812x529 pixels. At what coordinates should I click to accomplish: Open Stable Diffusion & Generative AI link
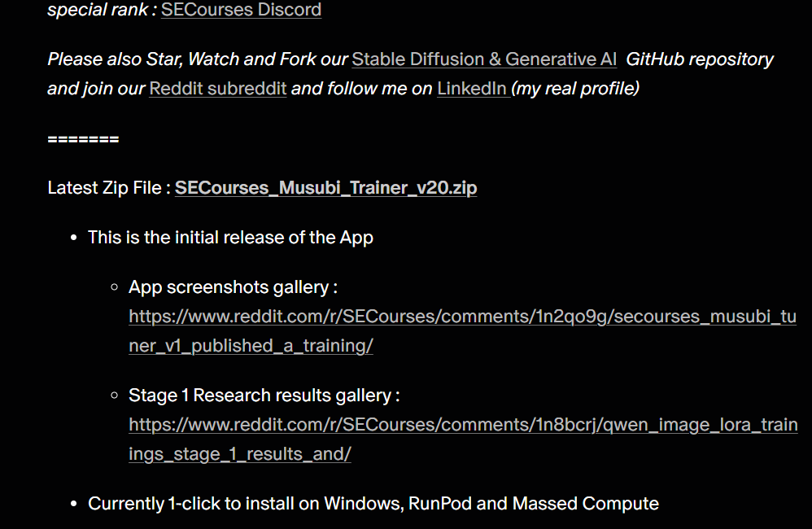(x=483, y=59)
